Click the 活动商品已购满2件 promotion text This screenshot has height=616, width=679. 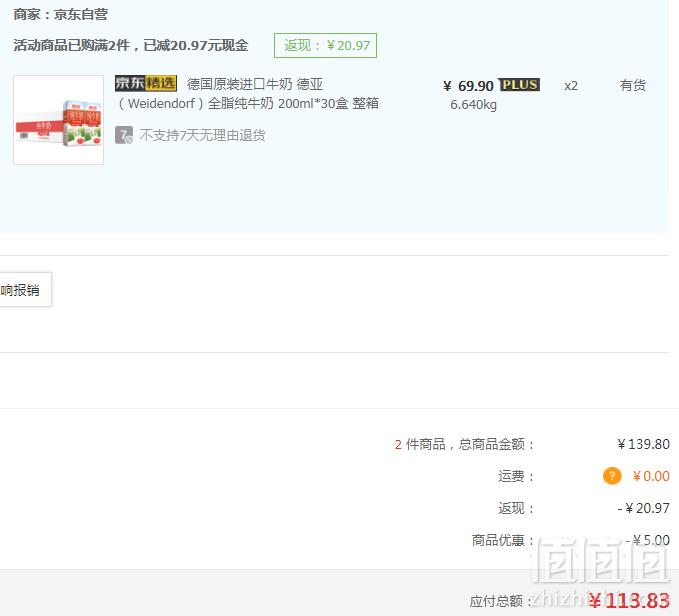point(131,45)
